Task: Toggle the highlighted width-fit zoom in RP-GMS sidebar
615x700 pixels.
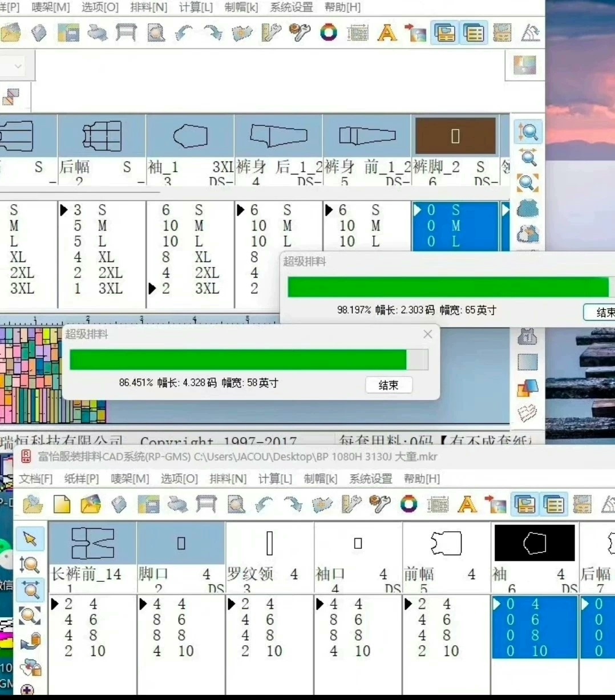Action: pyautogui.click(x=30, y=590)
